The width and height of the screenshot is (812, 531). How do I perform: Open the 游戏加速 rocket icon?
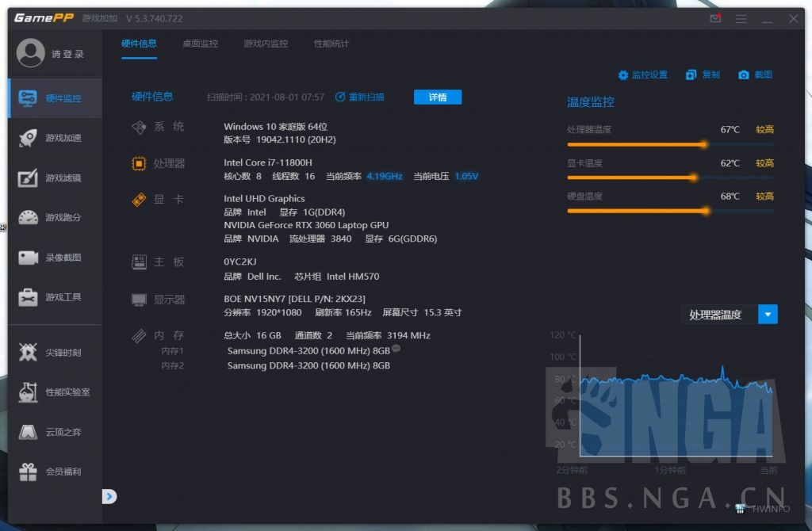28,138
